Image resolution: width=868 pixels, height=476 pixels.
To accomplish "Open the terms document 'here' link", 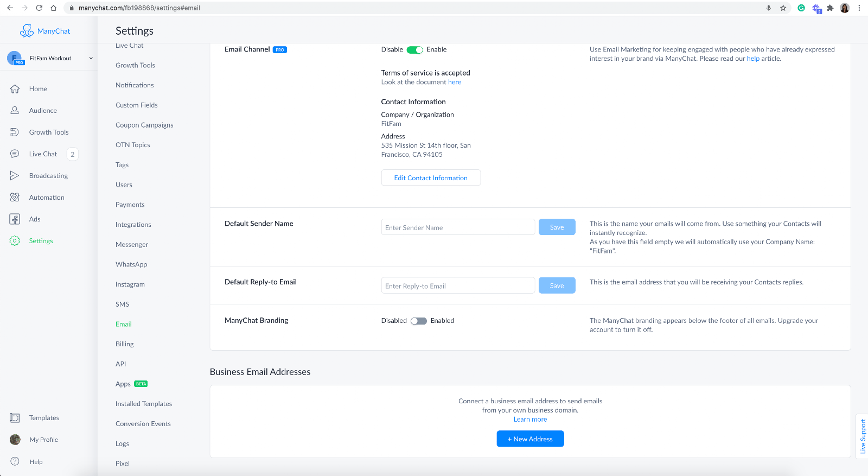I will pos(455,82).
